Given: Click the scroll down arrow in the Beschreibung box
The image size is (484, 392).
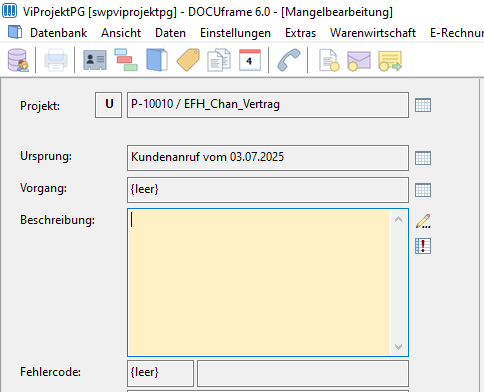Looking at the screenshot, I should tap(398, 347).
